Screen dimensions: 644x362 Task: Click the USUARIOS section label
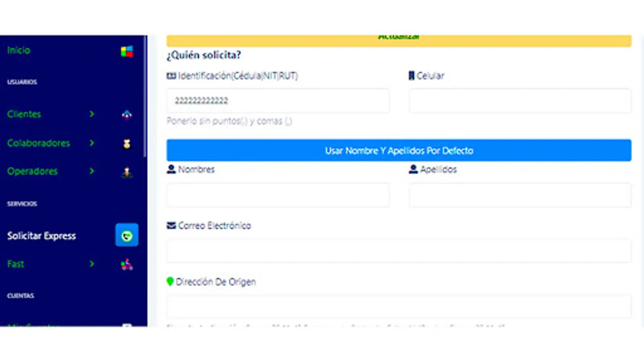pos(22,82)
